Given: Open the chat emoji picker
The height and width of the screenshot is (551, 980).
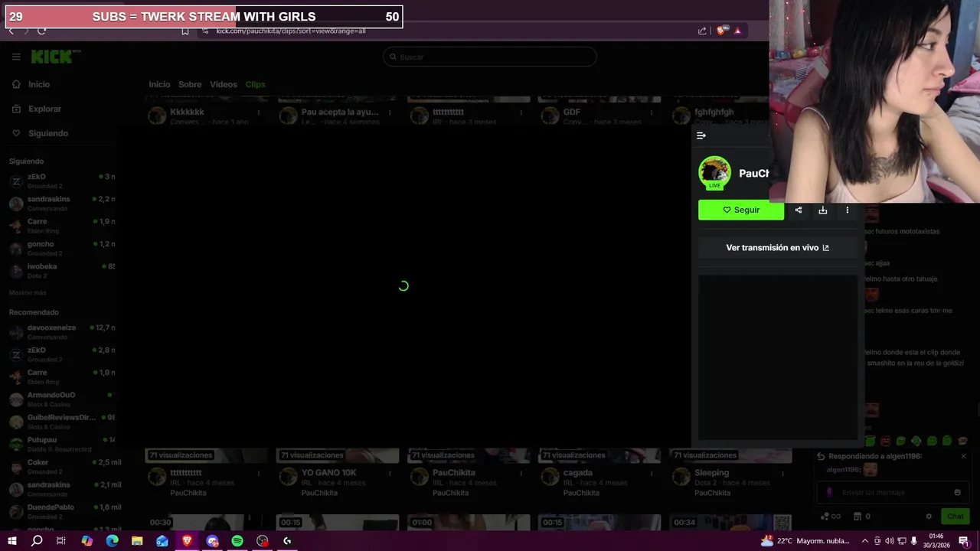Looking at the screenshot, I should tap(957, 492).
